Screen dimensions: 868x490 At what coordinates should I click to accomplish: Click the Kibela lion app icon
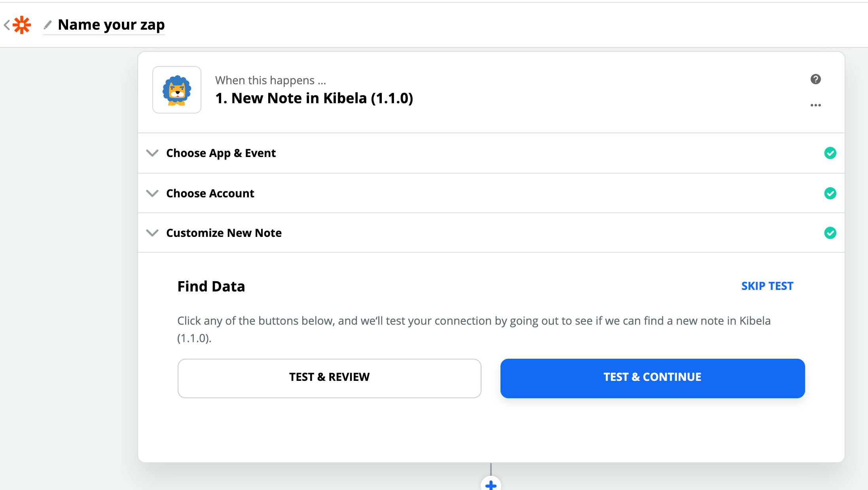[177, 90]
